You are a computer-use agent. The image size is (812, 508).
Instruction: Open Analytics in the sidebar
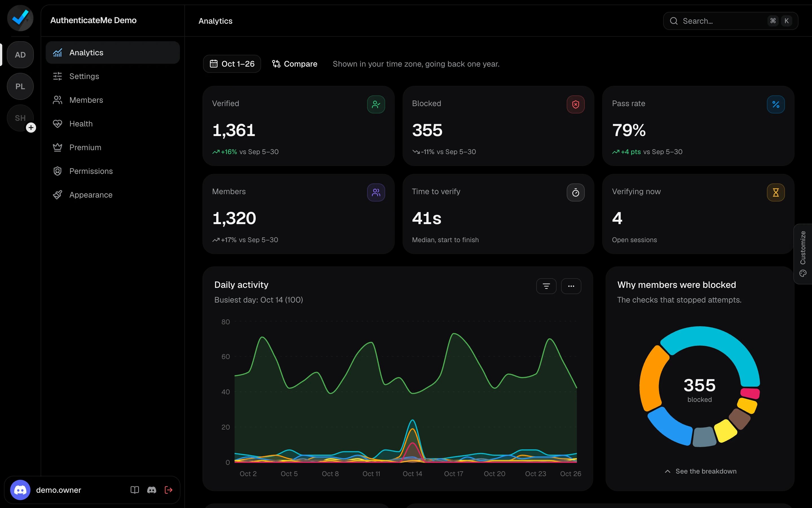pyautogui.click(x=113, y=52)
